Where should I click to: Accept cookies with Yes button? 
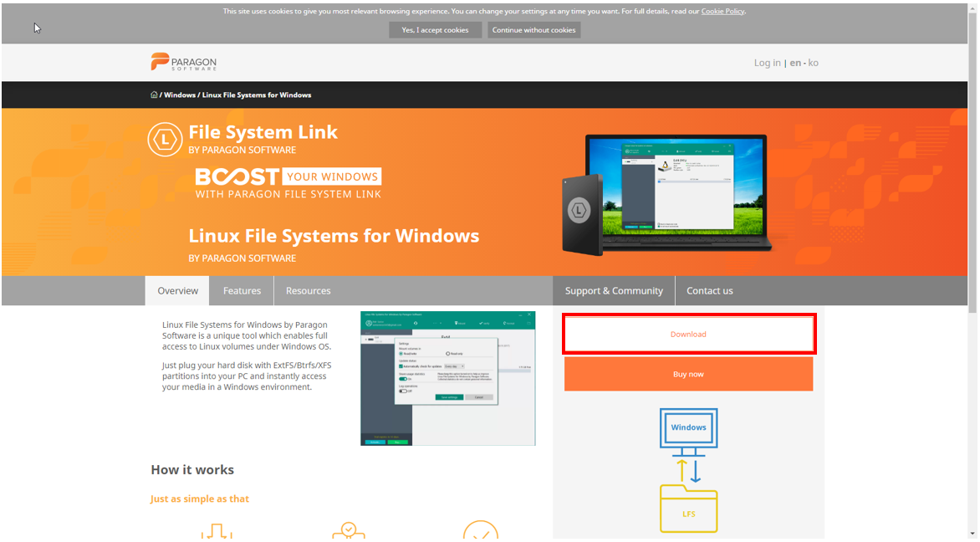point(435,30)
